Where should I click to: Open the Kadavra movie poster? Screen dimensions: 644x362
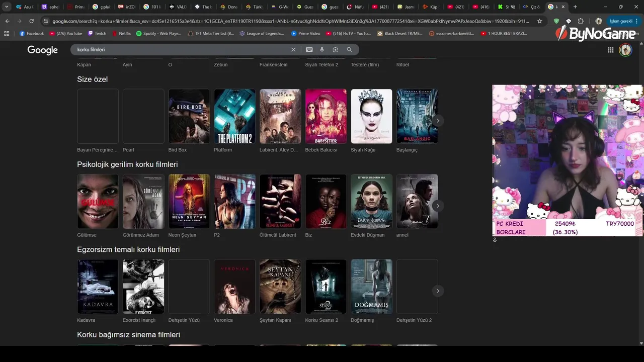(98, 286)
